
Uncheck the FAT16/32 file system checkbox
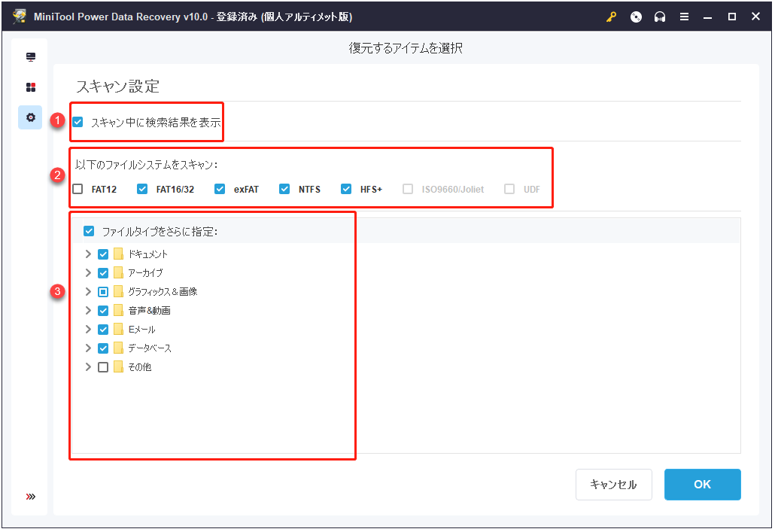point(142,189)
